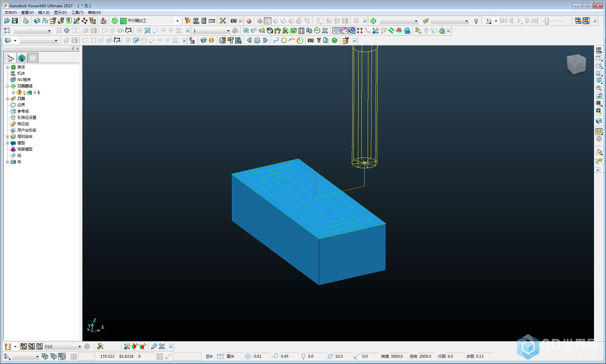Screen dimensions: 606x364
Task: Click simulation play button
Action: pyautogui.click(x=520, y=21)
